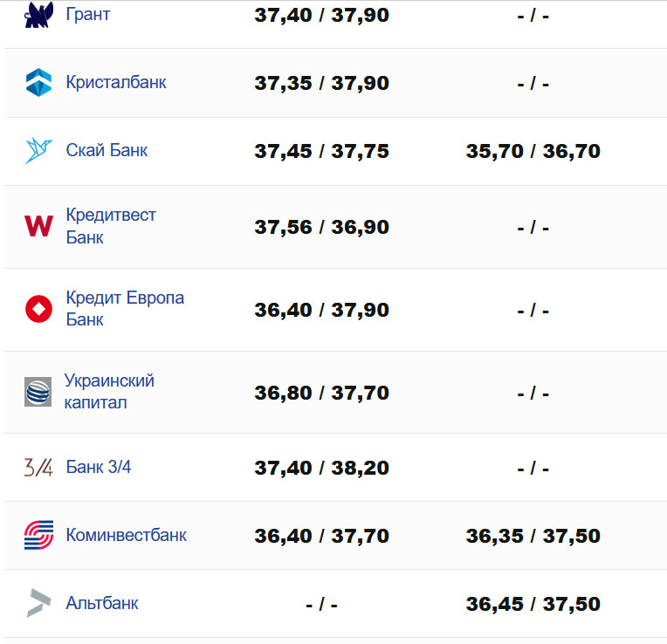Click the Украинский капитал globe logo
The image size is (667, 644).
coord(38,392)
